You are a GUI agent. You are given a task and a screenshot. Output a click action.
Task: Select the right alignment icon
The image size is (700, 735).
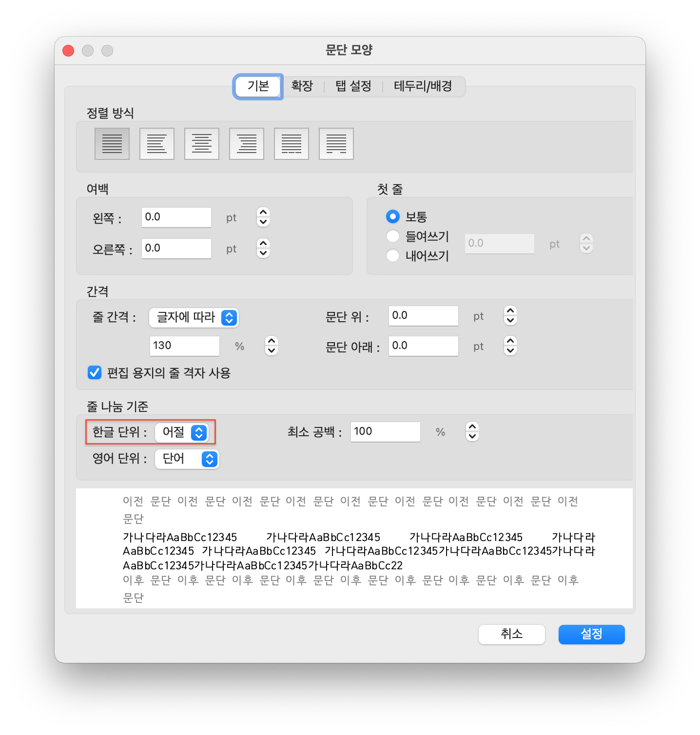246,144
